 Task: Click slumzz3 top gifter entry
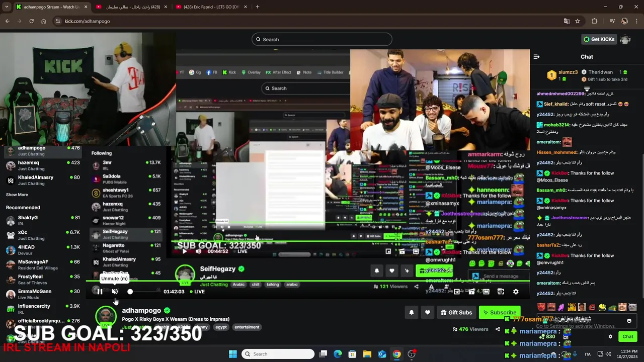click(562, 75)
